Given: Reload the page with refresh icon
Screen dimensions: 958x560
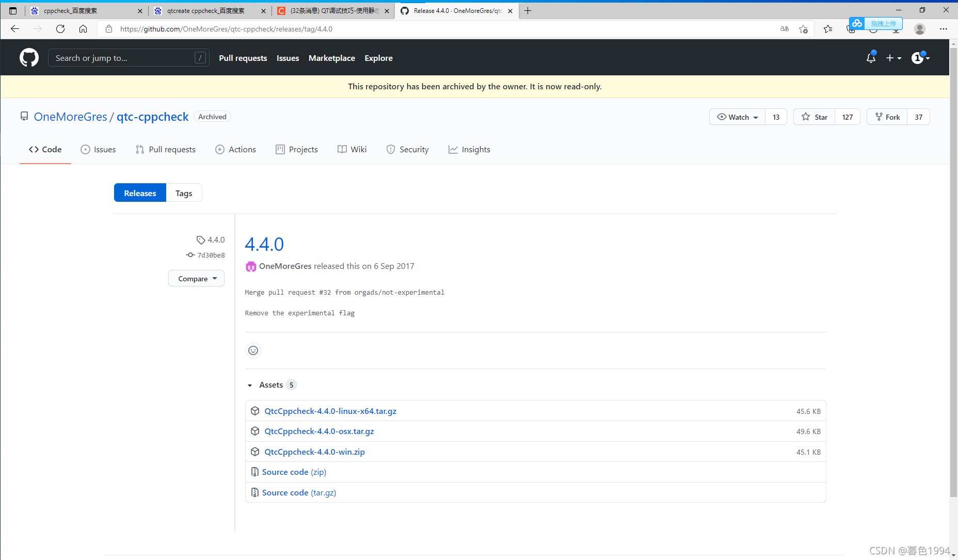Looking at the screenshot, I should click(60, 29).
